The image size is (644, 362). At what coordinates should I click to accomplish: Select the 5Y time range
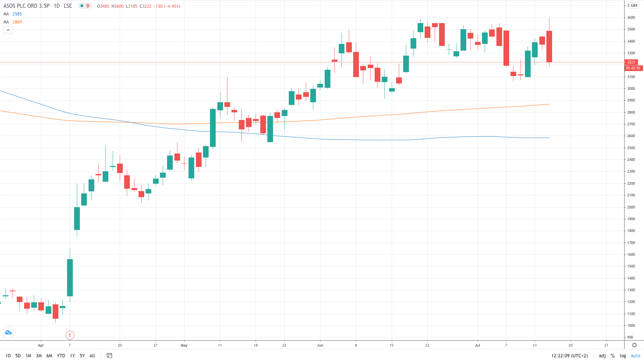point(82,356)
